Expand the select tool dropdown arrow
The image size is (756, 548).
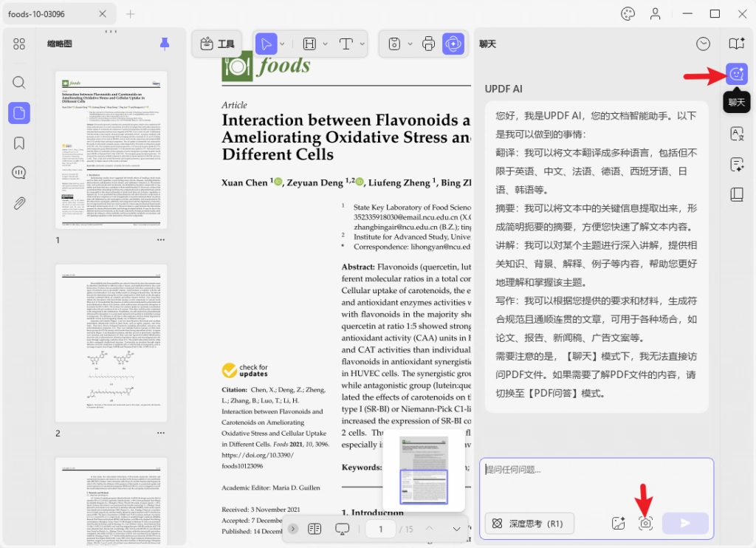(x=283, y=44)
